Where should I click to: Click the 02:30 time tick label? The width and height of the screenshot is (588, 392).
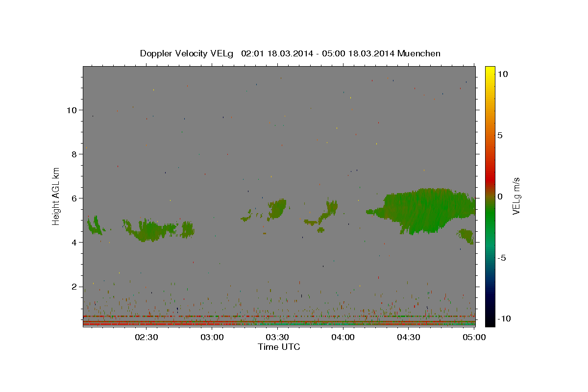pos(147,337)
